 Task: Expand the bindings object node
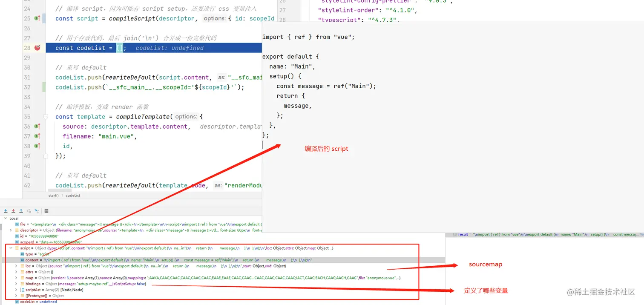[x=16, y=284]
